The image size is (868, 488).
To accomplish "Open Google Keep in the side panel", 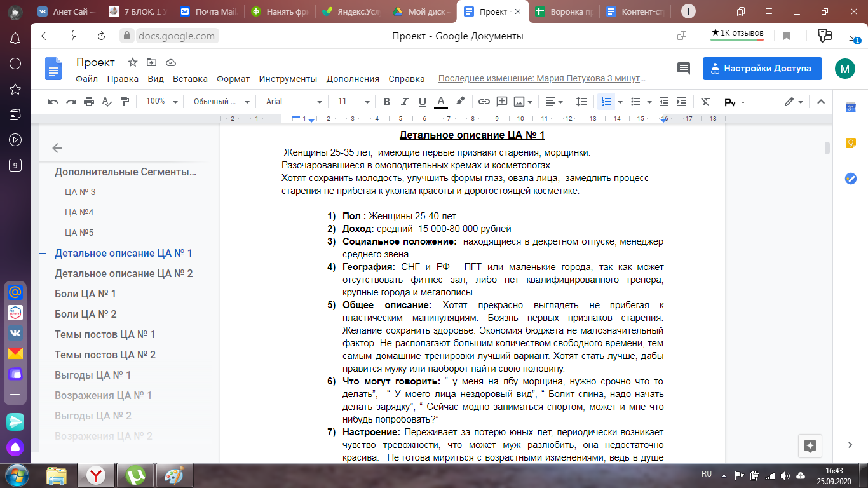I will (x=851, y=144).
